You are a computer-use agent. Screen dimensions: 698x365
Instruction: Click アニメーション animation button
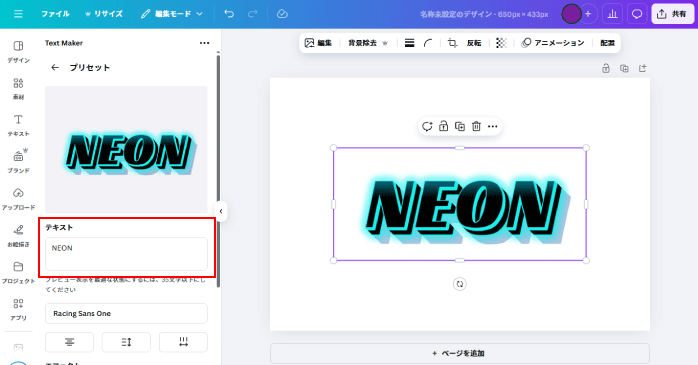click(x=553, y=43)
